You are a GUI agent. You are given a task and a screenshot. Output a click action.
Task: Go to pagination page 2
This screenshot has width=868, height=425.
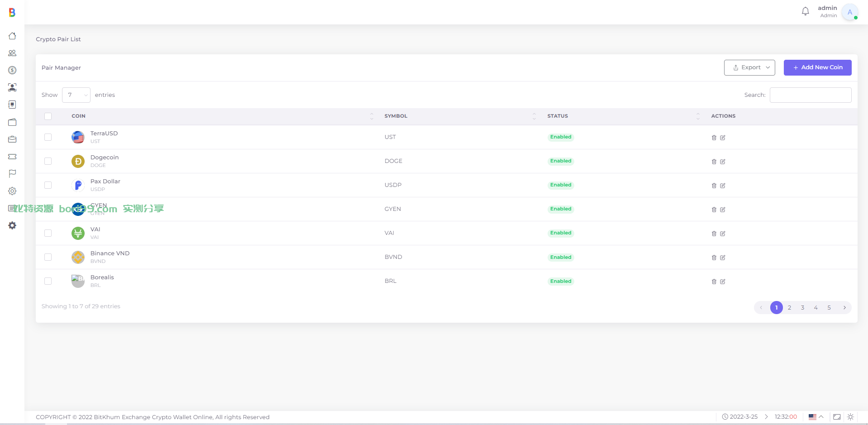coord(790,308)
